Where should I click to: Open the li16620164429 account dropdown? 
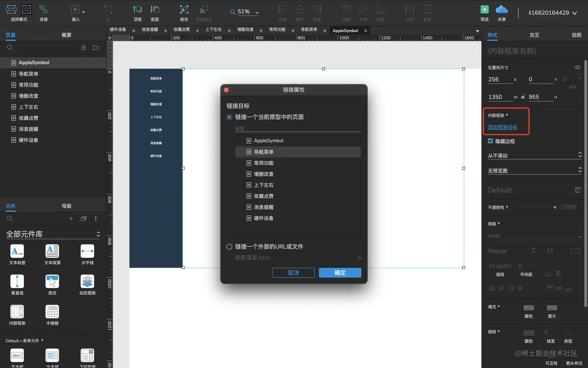click(552, 13)
